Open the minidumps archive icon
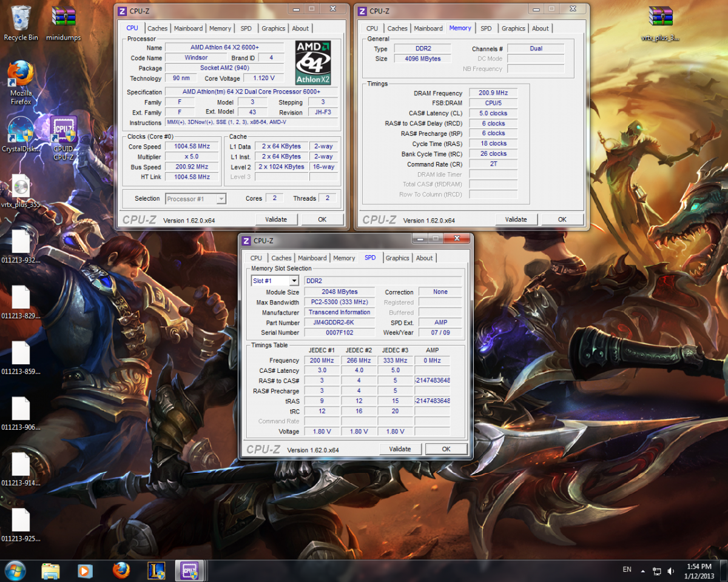 click(x=63, y=23)
